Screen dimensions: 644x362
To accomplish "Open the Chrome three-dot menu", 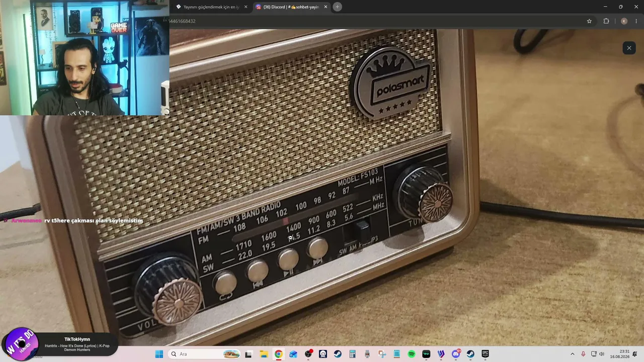I will [x=636, y=21].
